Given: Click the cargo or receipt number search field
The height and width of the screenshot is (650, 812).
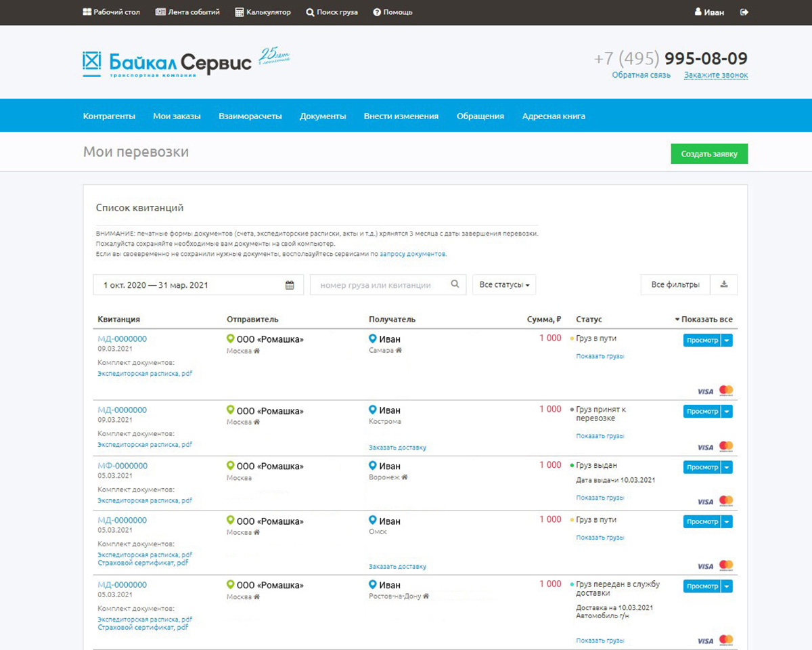Looking at the screenshot, I should click(379, 285).
